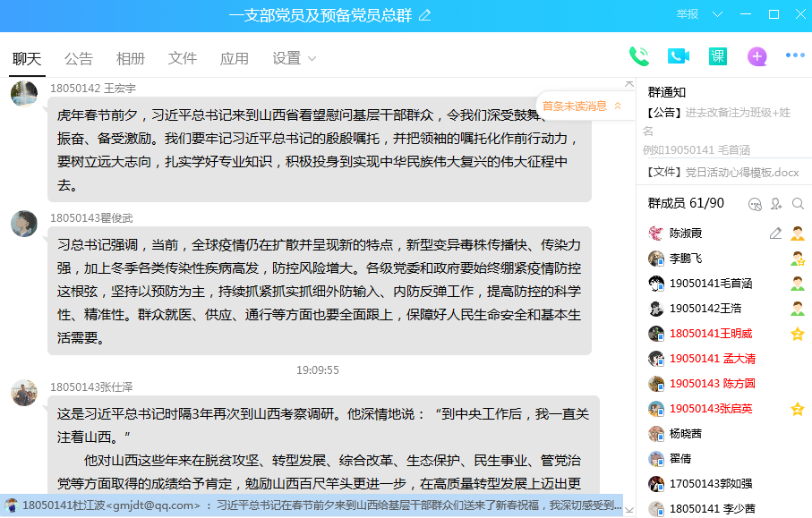Edit the group name with pencil icon
The image size is (812, 518).
click(x=425, y=14)
